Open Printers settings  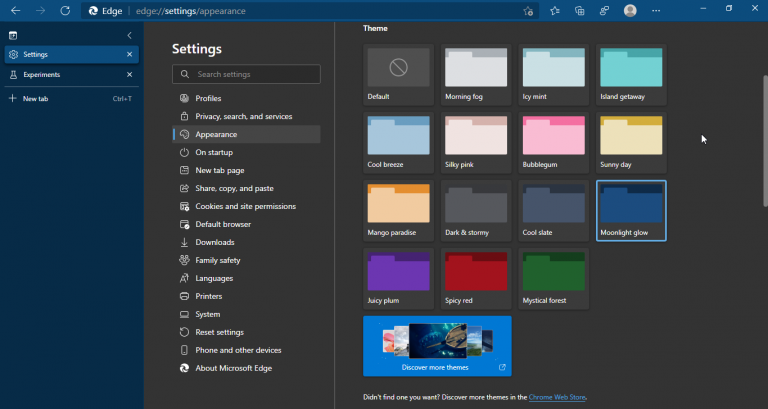[x=246, y=296]
